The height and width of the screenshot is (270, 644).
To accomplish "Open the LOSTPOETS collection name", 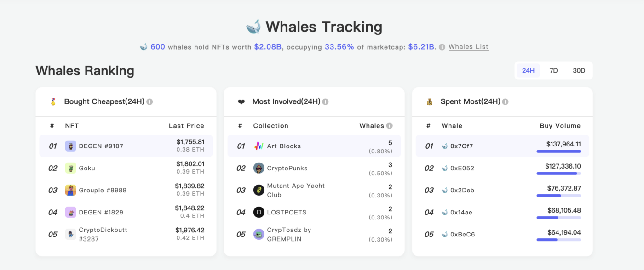I will click(287, 212).
